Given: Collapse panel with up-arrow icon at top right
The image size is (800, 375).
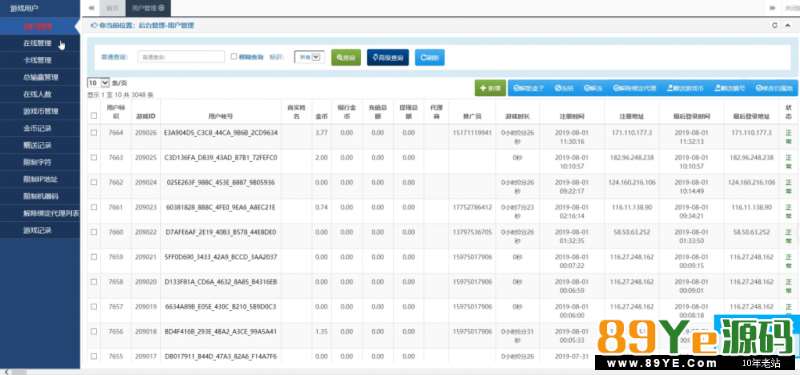Looking at the screenshot, I should tap(787, 25).
